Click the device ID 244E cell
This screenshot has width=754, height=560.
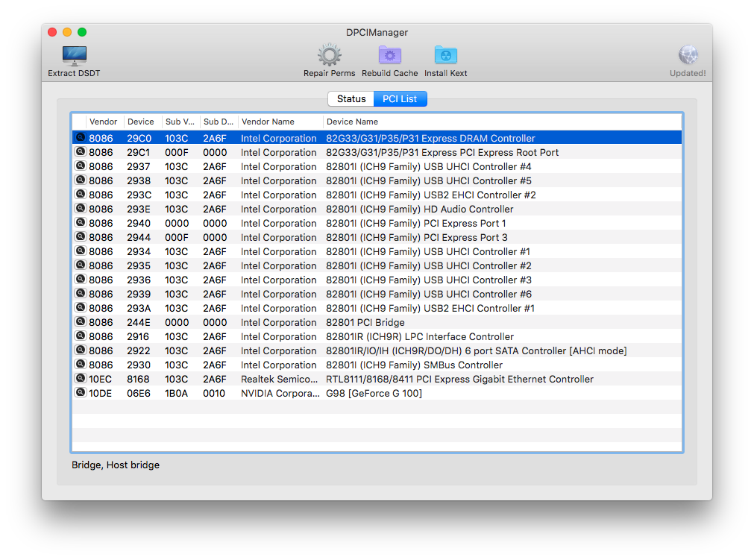(139, 323)
